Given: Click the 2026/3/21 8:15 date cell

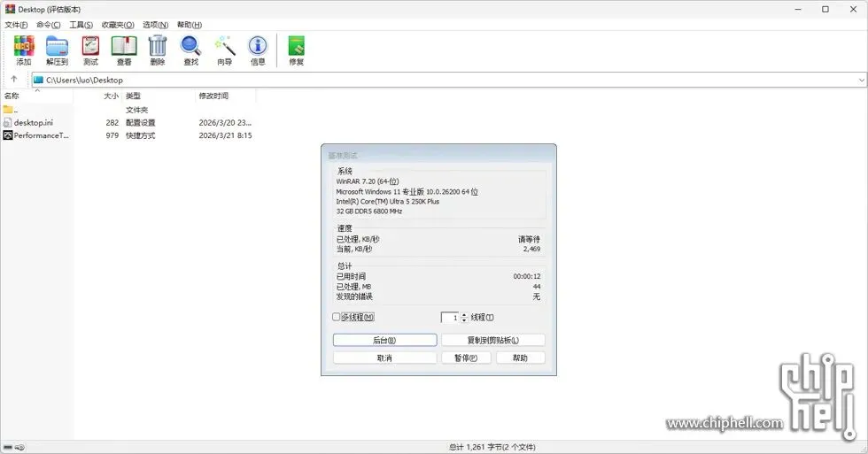Looking at the screenshot, I should [225, 135].
